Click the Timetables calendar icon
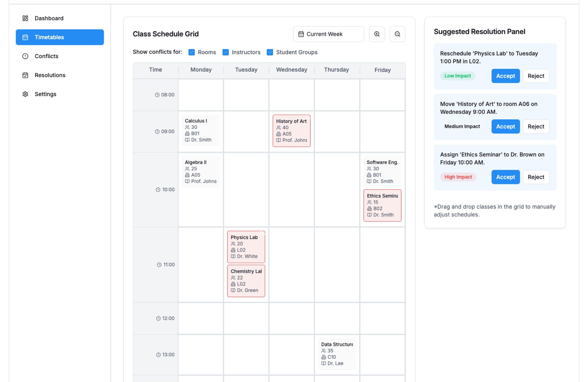Image resolution: width=588 pixels, height=382 pixels. (25, 37)
